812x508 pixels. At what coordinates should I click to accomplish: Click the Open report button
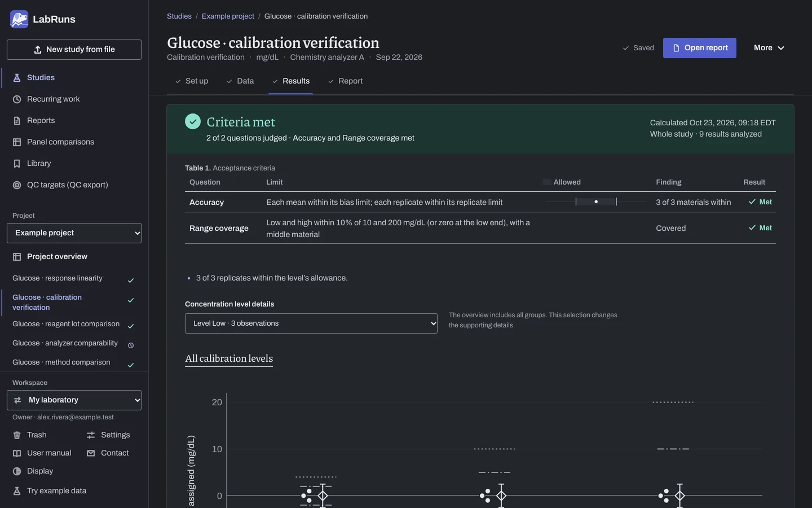pyautogui.click(x=700, y=48)
